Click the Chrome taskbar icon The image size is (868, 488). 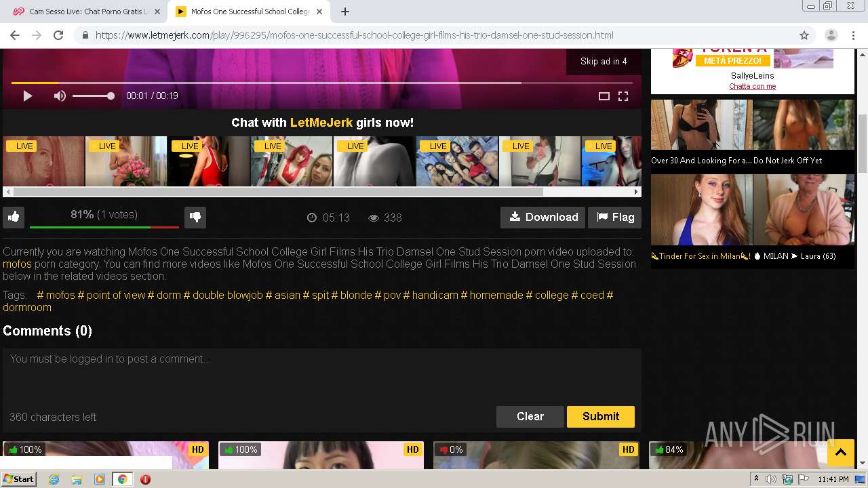122,479
